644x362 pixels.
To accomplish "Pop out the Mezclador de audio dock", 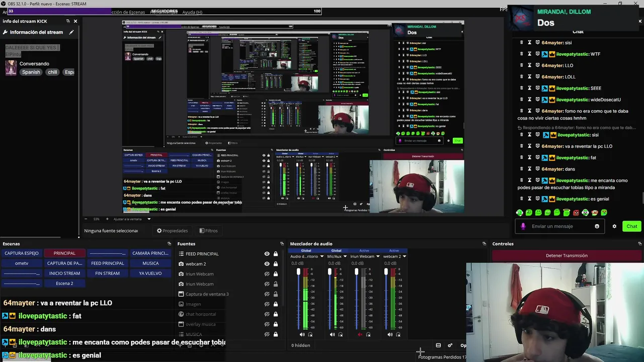I will [484, 244].
